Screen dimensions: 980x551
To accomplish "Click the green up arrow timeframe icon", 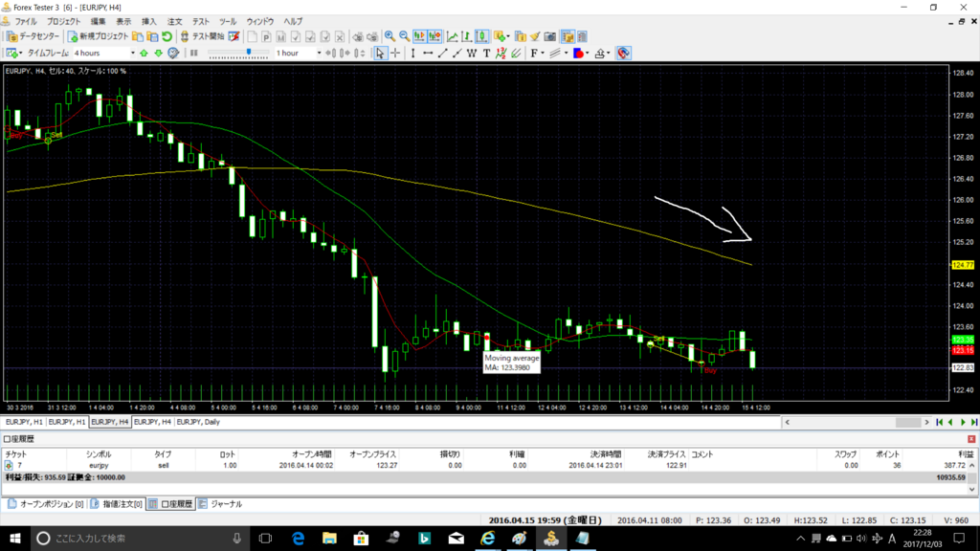I will click(144, 54).
